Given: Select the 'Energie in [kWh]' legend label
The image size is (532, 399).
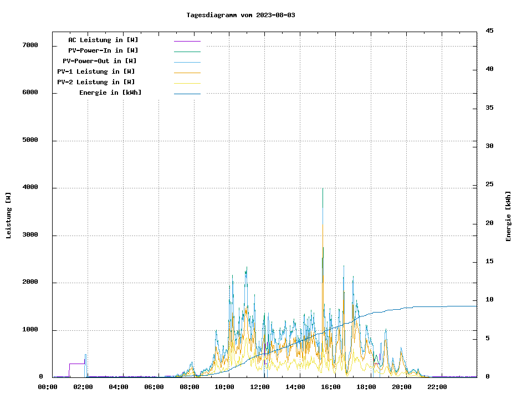Looking at the screenshot, I should click(110, 93).
